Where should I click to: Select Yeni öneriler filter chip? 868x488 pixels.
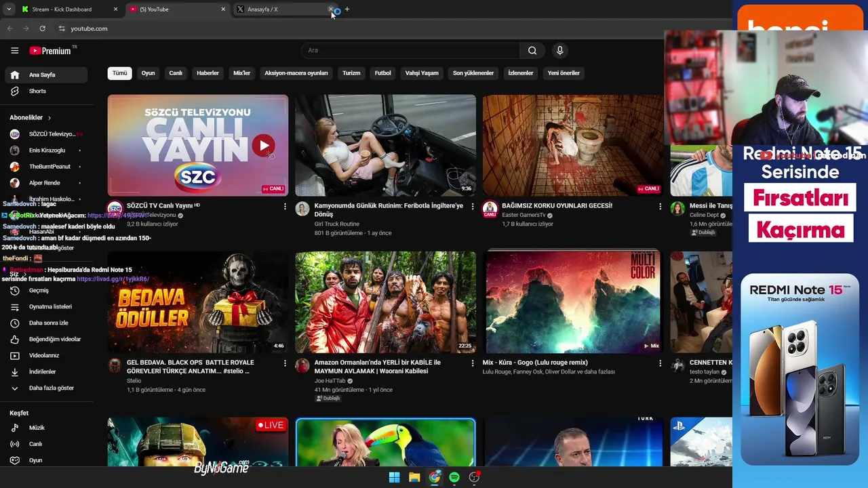pos(564,73)
